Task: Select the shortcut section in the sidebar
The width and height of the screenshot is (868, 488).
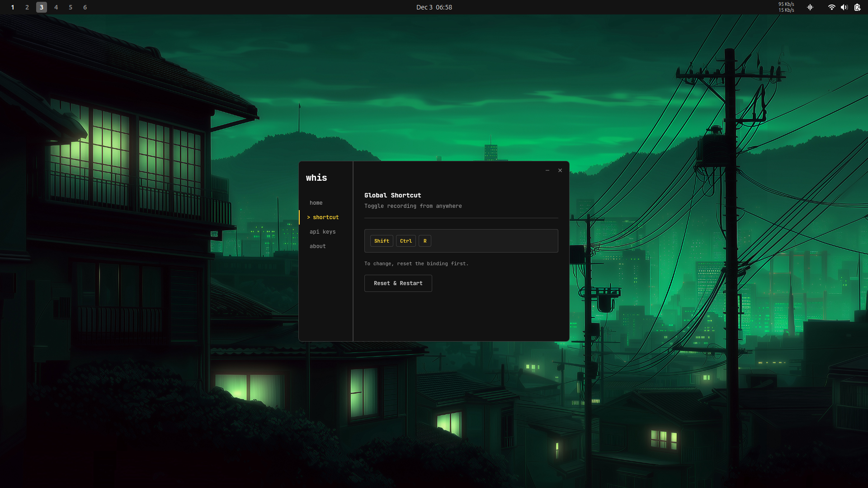Action: pyautogui.click(x=325, y=217)
